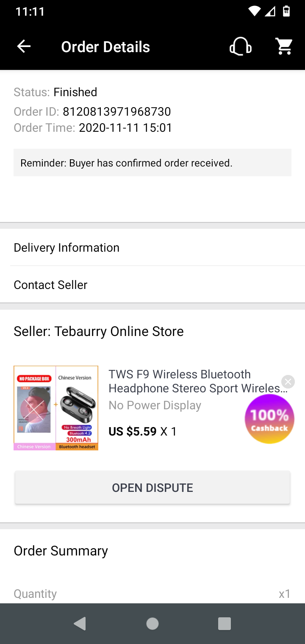Dismiss the 100% Cashback badge
305x644 pixels.
288,382
